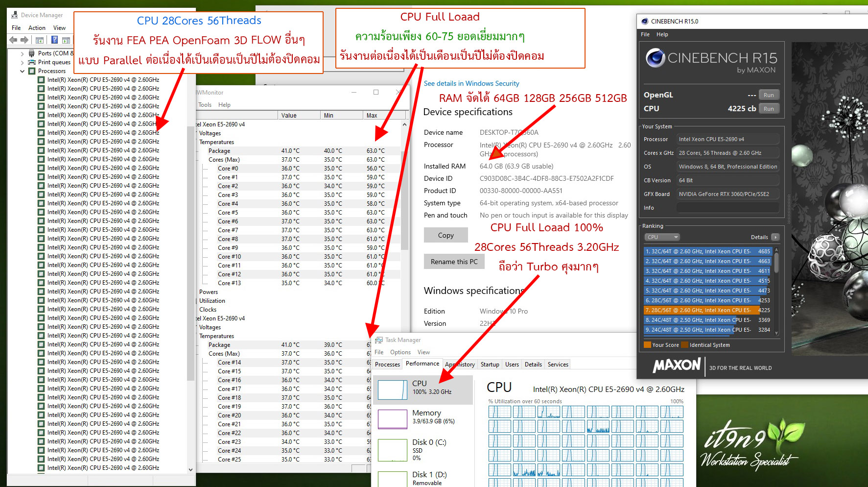
Task: Open See details in Windows Security link
Action: click(471, 84)
